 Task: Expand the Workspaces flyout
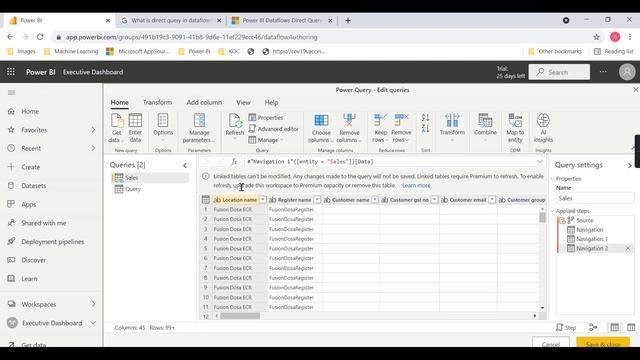[93, 304]
